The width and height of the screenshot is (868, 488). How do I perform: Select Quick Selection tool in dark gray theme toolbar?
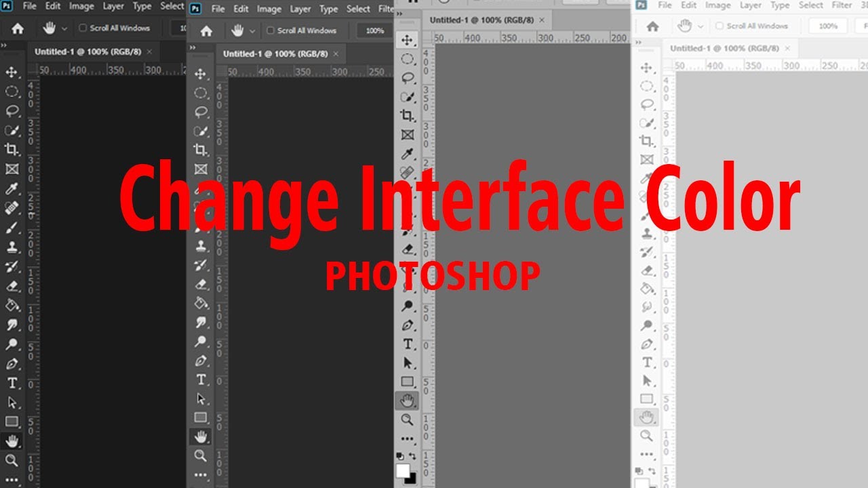click(x=201, y=131)
